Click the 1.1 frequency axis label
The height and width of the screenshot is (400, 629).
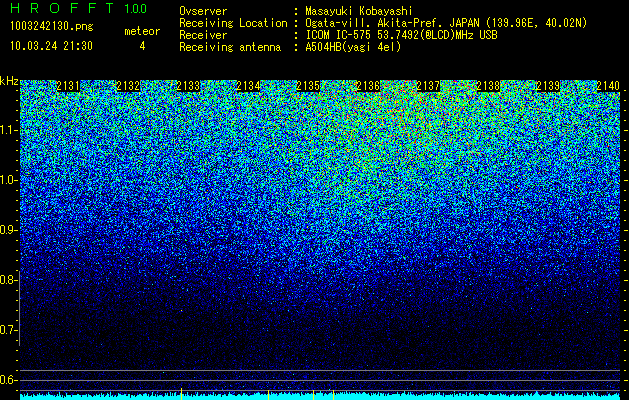tap(7, 130)
